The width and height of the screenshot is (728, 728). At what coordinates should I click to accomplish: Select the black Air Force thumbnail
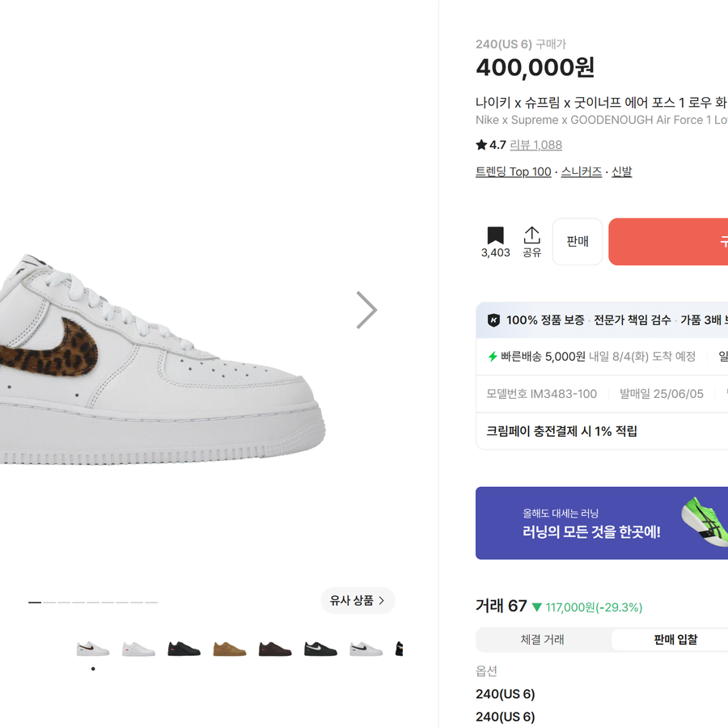[x=184, y=649]
